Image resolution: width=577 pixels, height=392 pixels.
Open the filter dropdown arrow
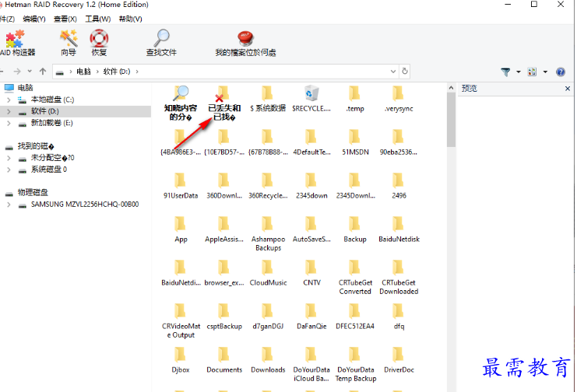pyautogui.click(x=518, y=72)
